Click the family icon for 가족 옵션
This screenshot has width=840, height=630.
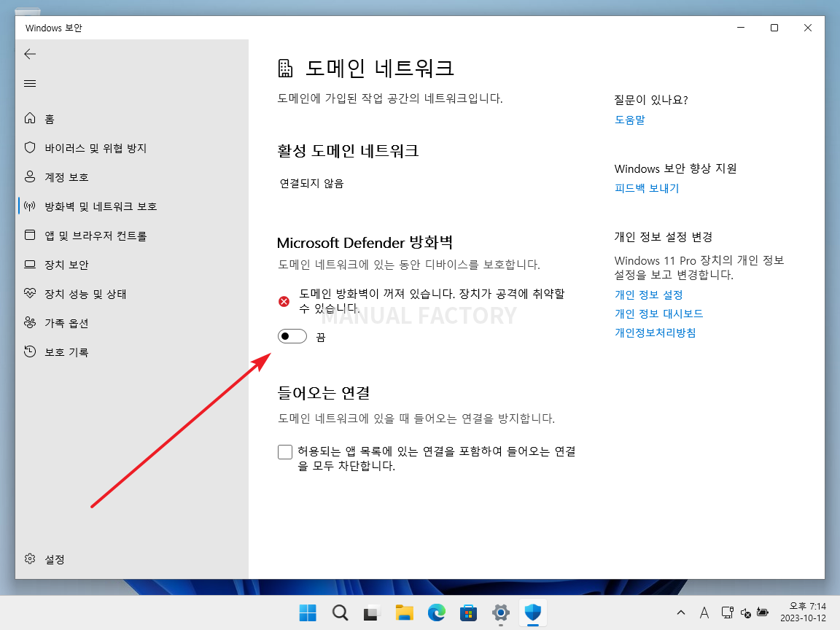coord(30,322)
